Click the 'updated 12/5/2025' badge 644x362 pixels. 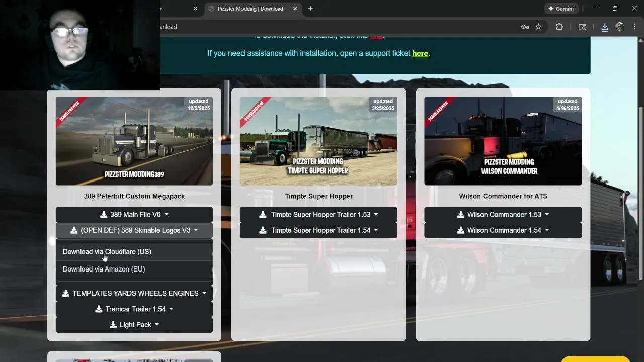coord(199,105)
